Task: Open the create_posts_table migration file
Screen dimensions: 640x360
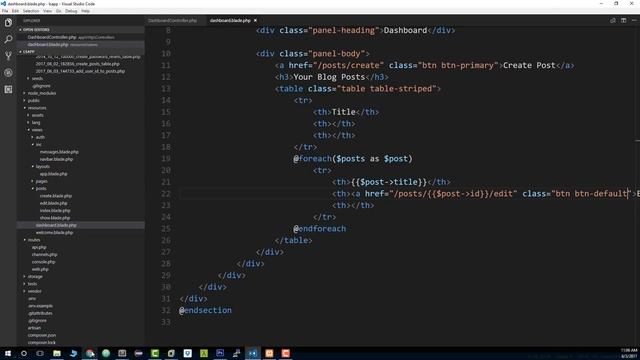Action: point(78,64)
